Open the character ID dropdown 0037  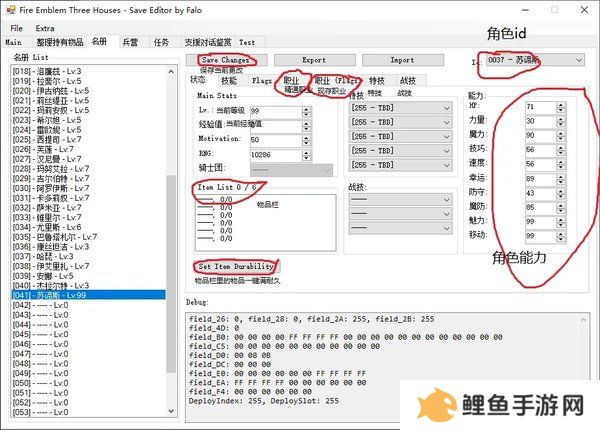(x=535, y=60)
